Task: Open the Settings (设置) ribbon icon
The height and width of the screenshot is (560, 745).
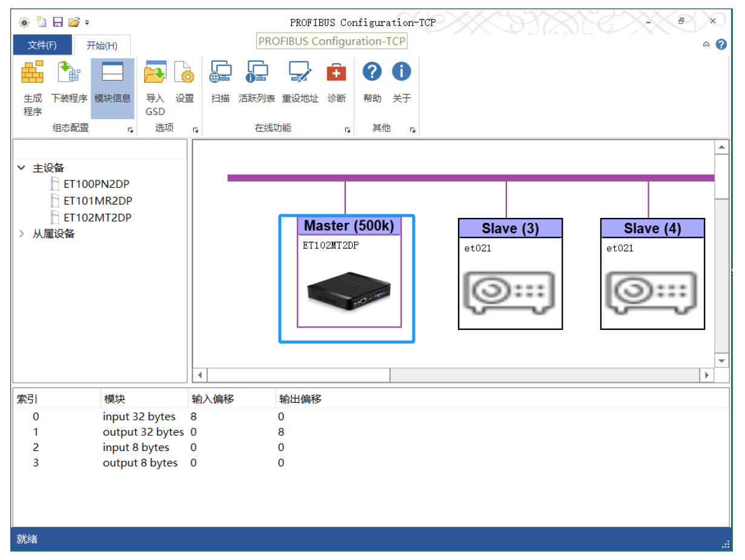Action: tap(184, 73)
